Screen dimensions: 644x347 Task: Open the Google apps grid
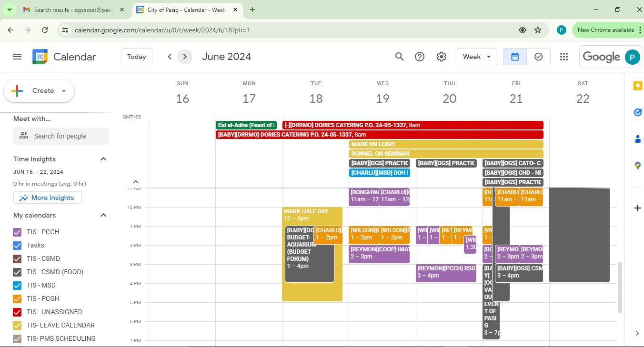pyautogui.click(x=564, y=57)
